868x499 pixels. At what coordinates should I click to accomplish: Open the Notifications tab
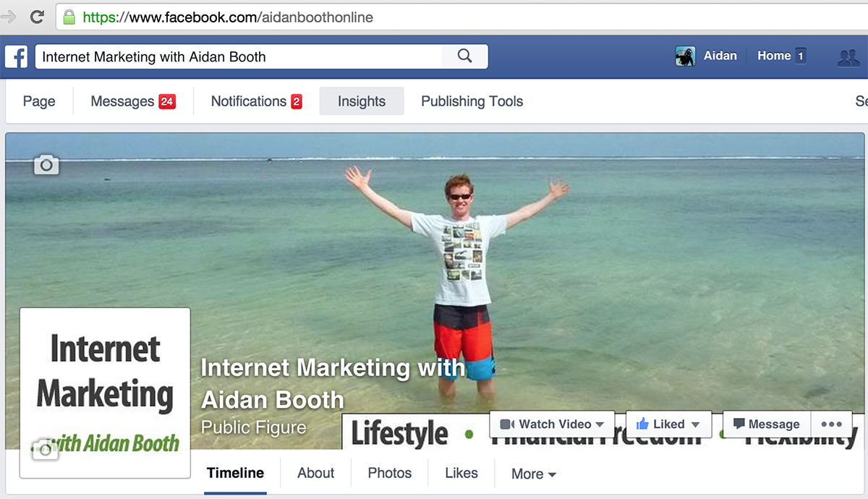pyautogui.click(x=257, y=101)
